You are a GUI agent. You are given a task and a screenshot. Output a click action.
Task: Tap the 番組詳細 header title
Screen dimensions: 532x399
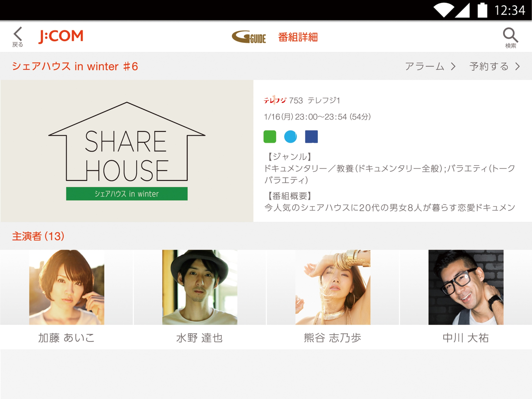pos(298,37)
